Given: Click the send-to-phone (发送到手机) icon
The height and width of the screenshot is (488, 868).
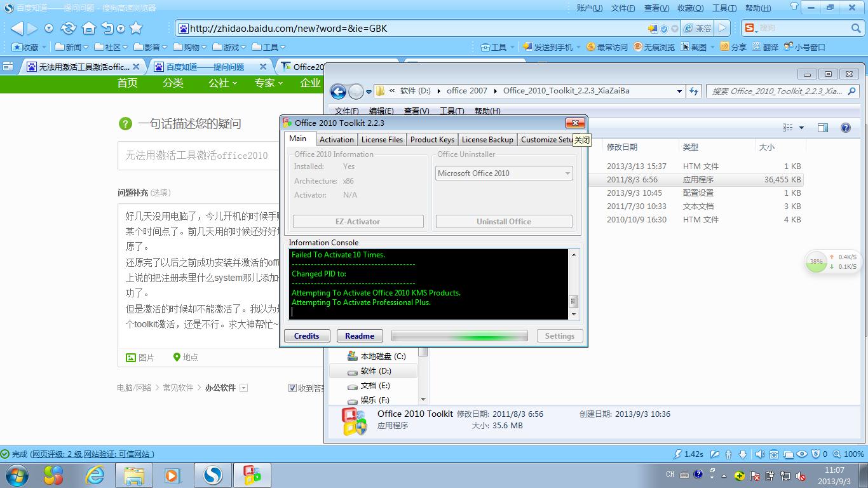Looking at the screenshot, I should 526,46.
